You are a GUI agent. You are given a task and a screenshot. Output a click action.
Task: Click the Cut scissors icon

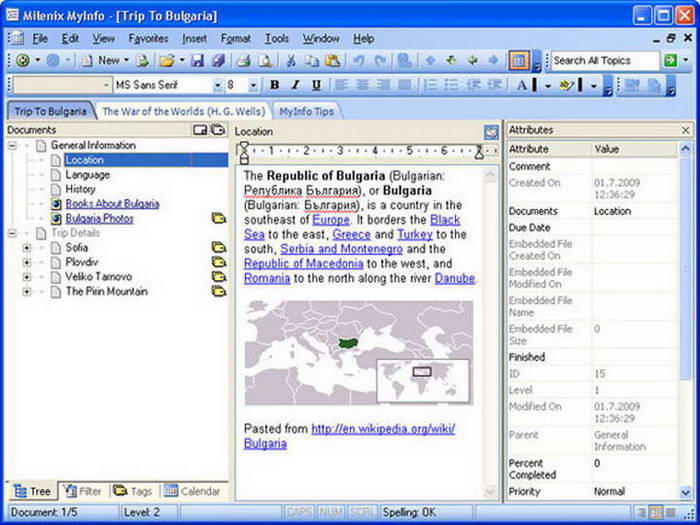291,60
